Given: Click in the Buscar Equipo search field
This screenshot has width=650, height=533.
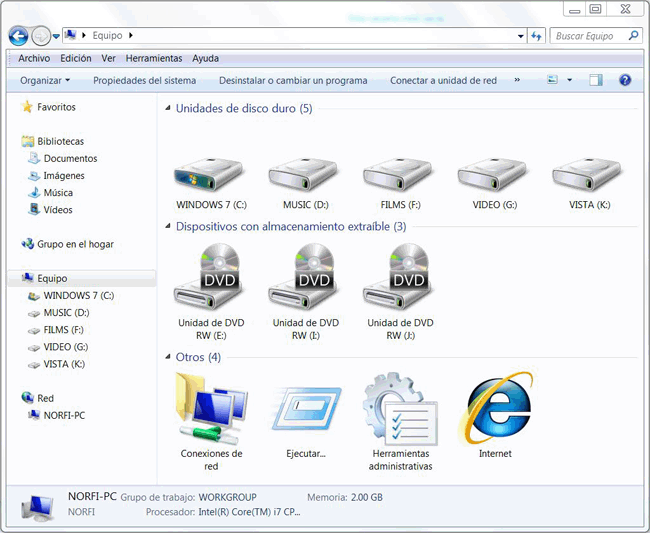Looking at the screenshot, I should pyautogui.click(x=589, y=36).
